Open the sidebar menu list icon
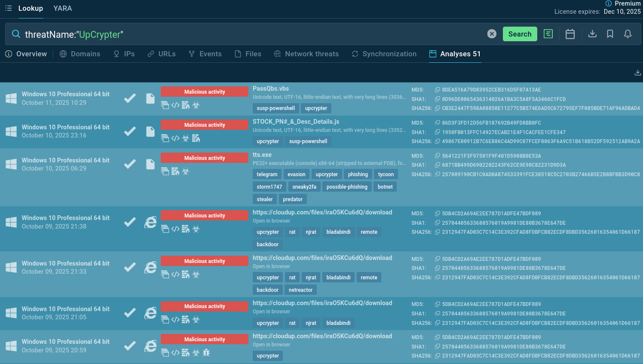Screen dimensions: 643x364 point(8,8)
